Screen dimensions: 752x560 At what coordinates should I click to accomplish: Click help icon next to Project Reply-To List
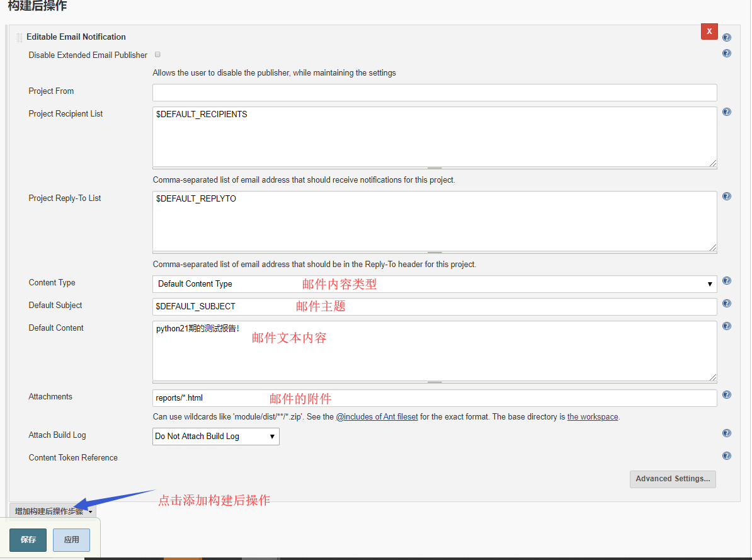point(727,197)
